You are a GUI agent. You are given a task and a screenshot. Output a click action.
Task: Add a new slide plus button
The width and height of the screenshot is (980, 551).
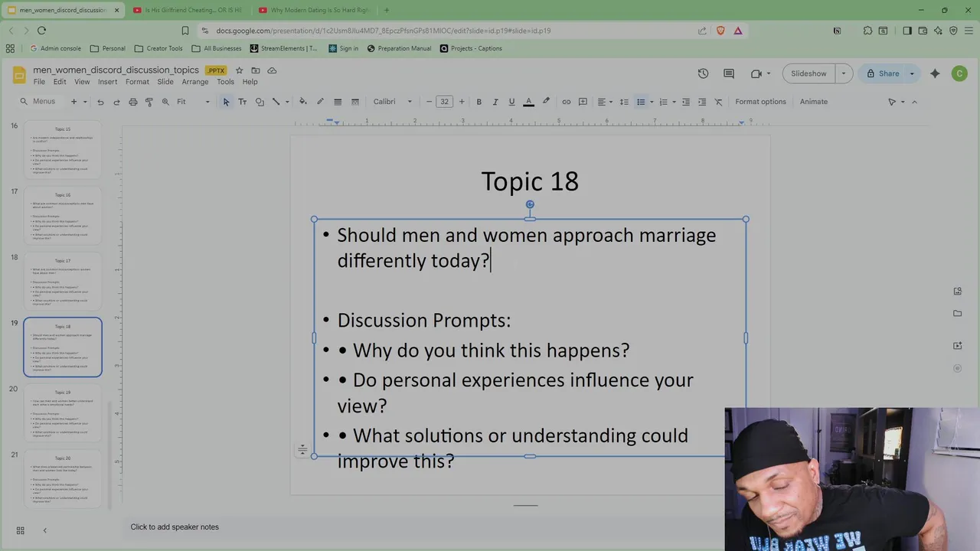point(73,102)
